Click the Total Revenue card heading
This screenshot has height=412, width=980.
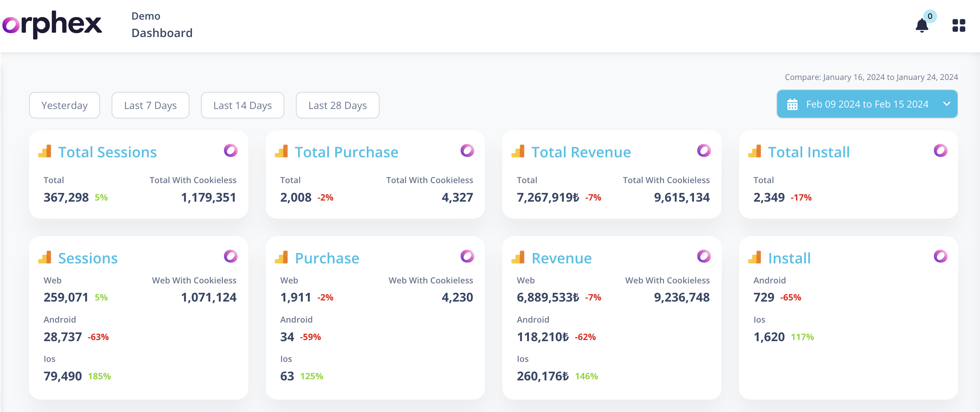tap(581, 152)
